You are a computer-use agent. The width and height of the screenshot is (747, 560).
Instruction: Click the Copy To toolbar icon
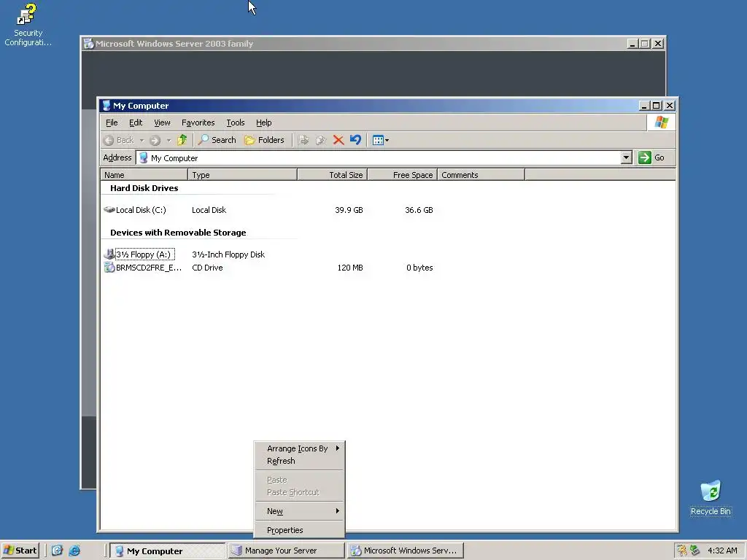coord(321,140)
